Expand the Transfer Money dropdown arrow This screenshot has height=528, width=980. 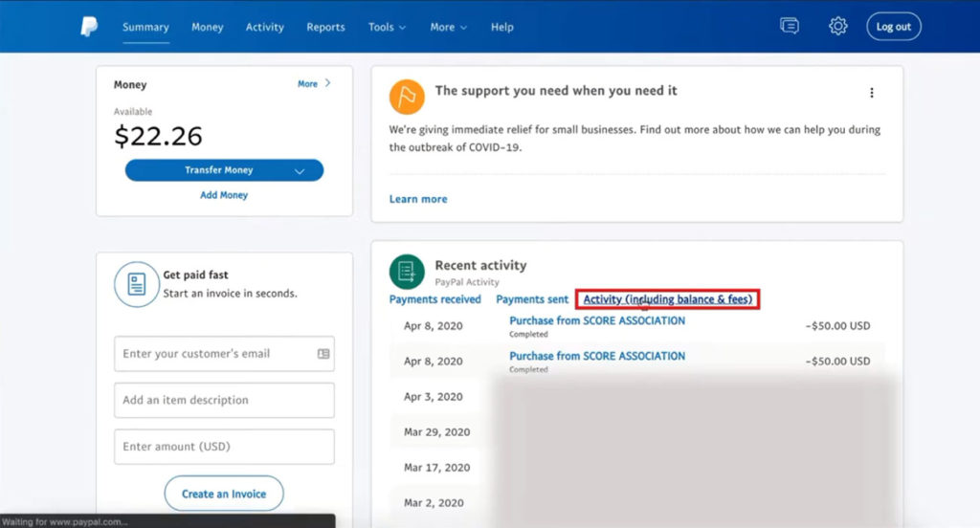click(x=300, y=171)
